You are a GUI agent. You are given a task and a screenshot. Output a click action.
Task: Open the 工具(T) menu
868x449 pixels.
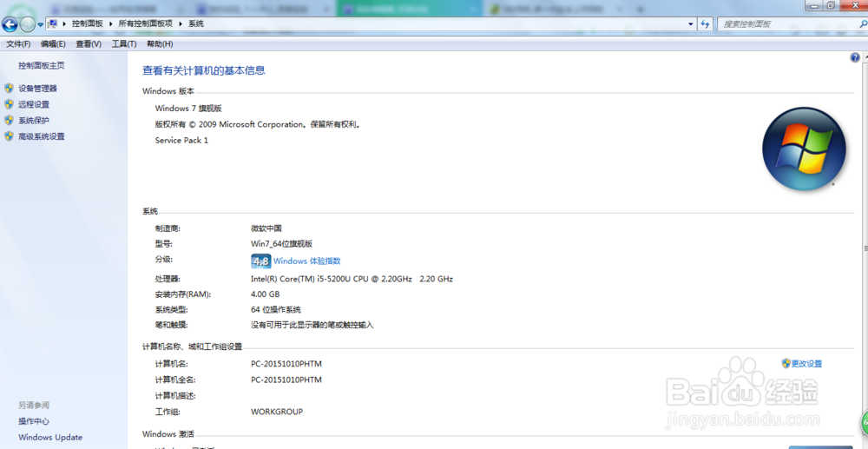click(124, 43)
